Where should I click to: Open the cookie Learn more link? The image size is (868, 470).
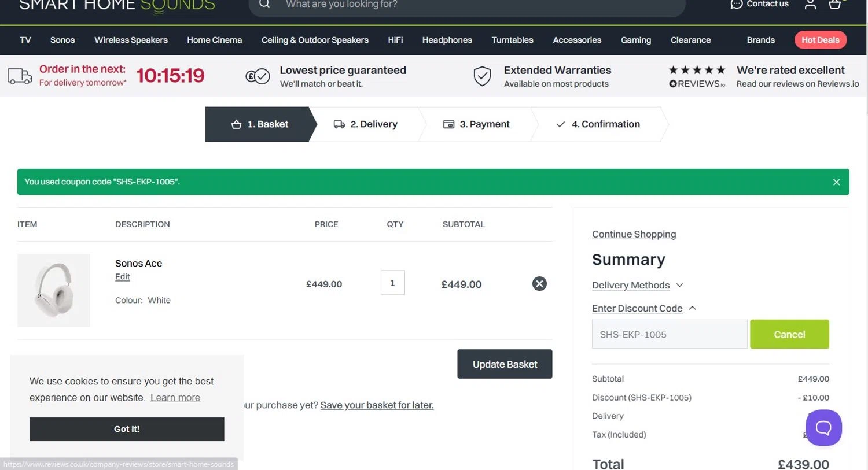(175, 398)
